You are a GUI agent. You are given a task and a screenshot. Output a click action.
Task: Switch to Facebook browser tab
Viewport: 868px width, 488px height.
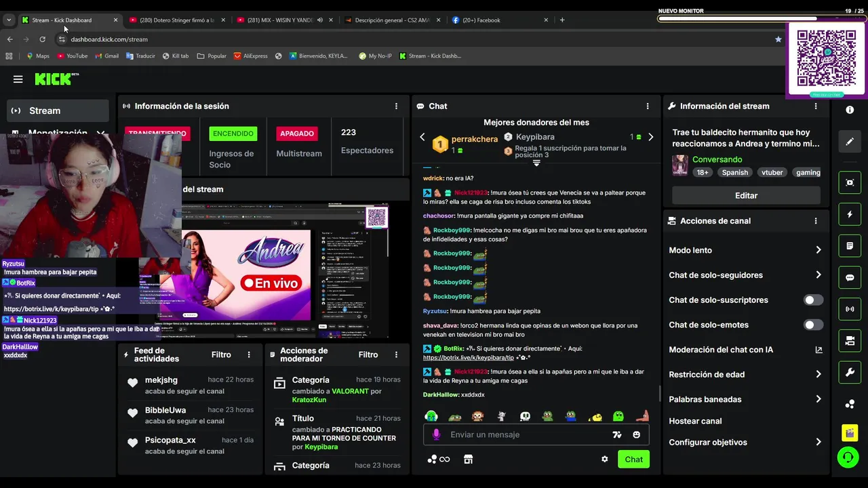[x=500, y=20]
